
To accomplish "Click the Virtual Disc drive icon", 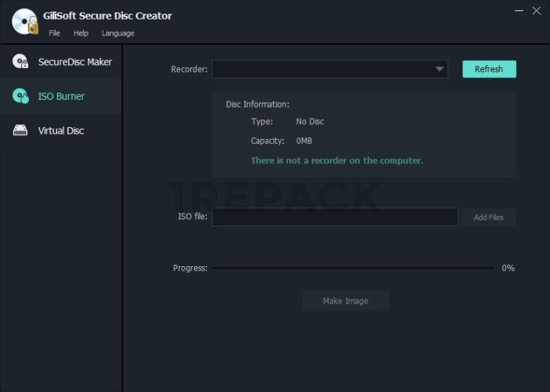I will [x=20, y=131].
